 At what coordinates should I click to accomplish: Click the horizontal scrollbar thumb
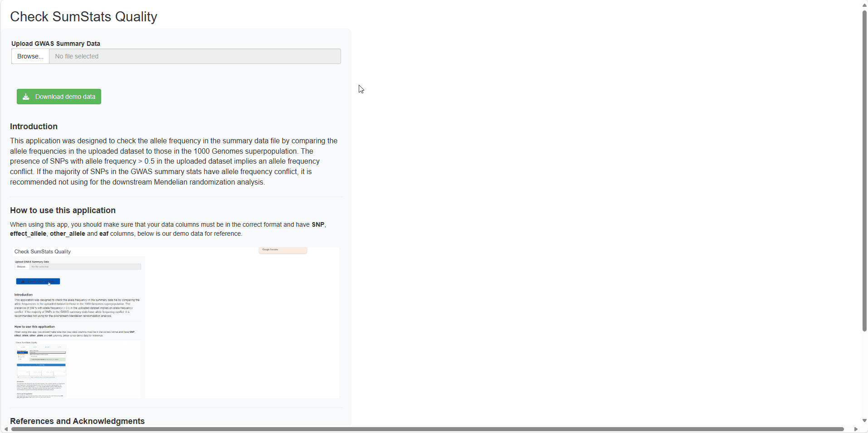tap(426, 429)
